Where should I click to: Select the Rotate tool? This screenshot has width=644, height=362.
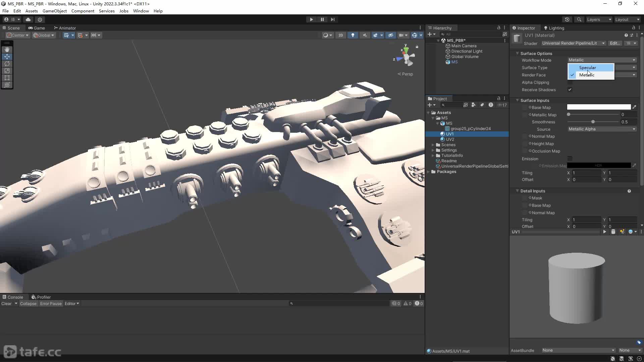[7, 64]
